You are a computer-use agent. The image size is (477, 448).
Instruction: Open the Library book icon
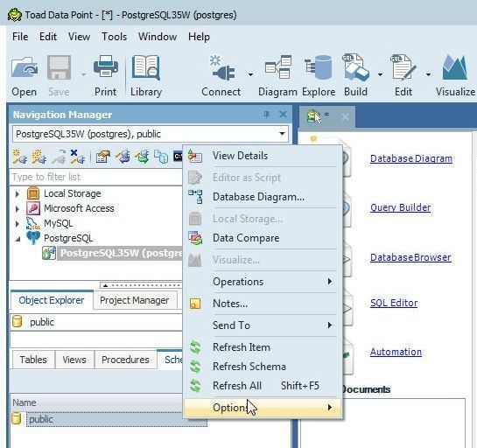coord(145,67)
